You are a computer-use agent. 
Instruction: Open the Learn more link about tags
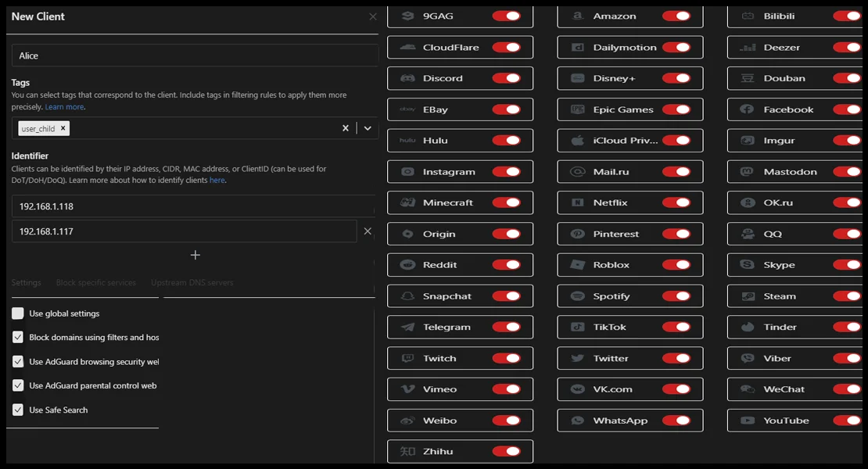pyautogui.click(x=64, y=107)
